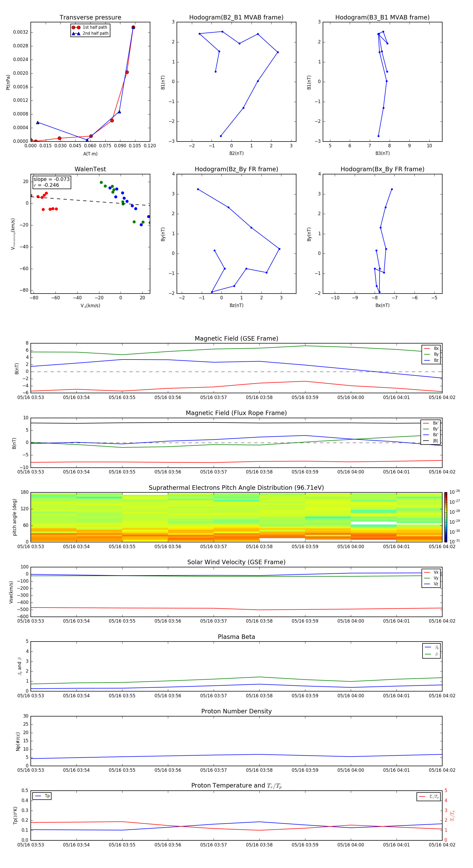Screen dimensions: 473x868
Task: Click the By' legend entry in Flux Rope plot
Action: tap(431, 429)
